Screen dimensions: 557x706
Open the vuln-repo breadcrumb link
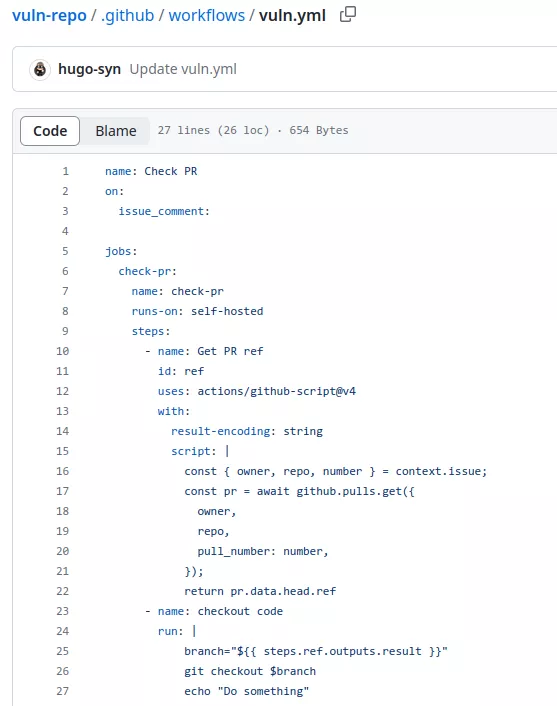[49, 15]
